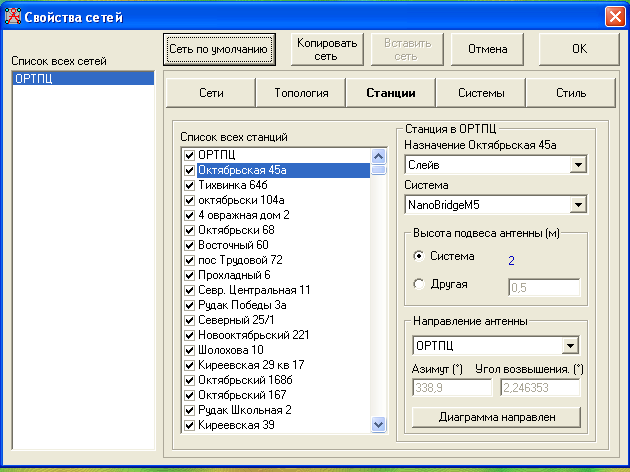The height and width of the screenshot is (472, 630).
Task: Toggle the Севр. Центральная 11 checkbox
Action: pyautogui.click(x=189, y=290)
